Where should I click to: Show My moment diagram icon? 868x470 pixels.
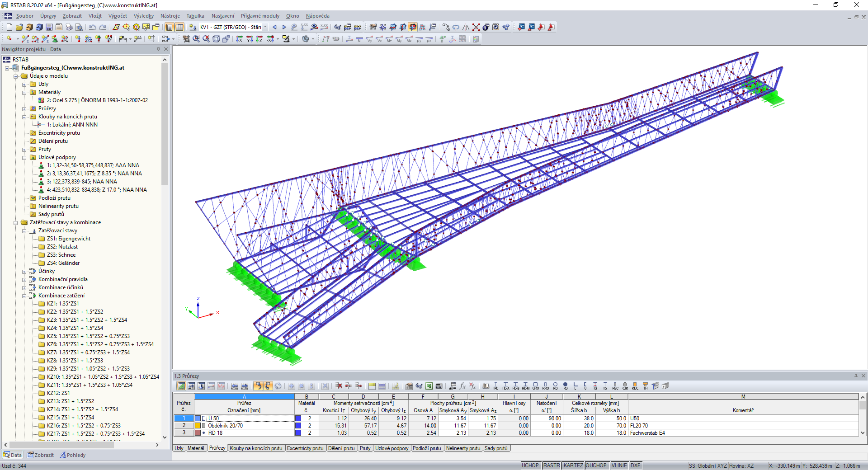(x=398, y=39)
